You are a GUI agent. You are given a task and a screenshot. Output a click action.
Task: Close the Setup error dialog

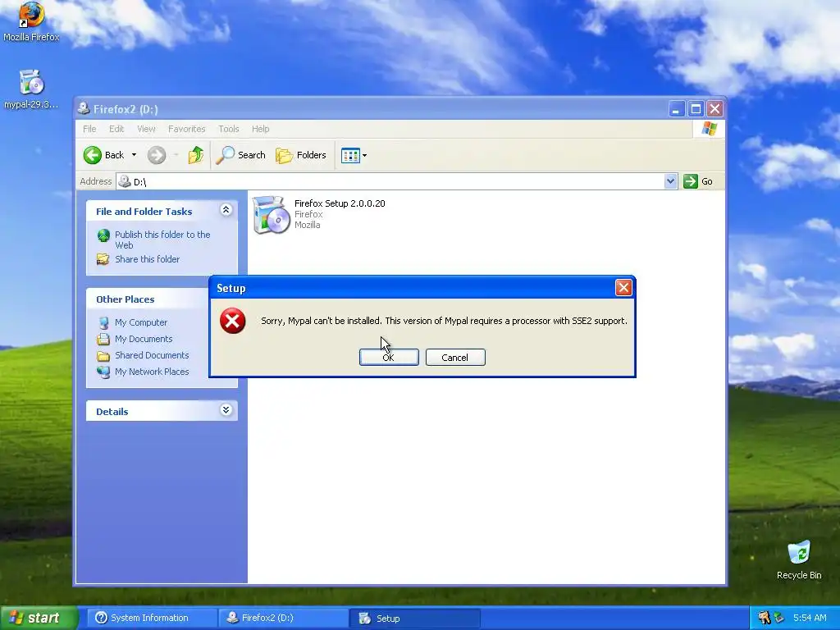click(623, 288)
